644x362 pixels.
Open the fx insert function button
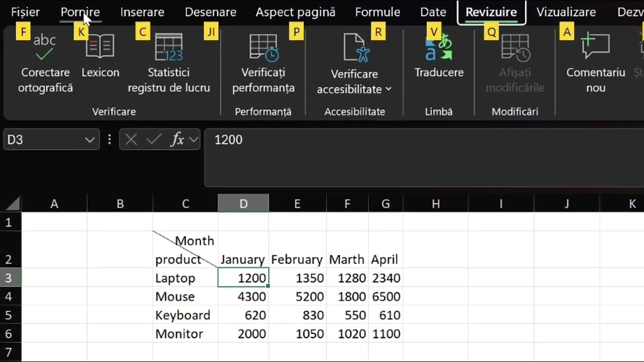pos(177,140)
